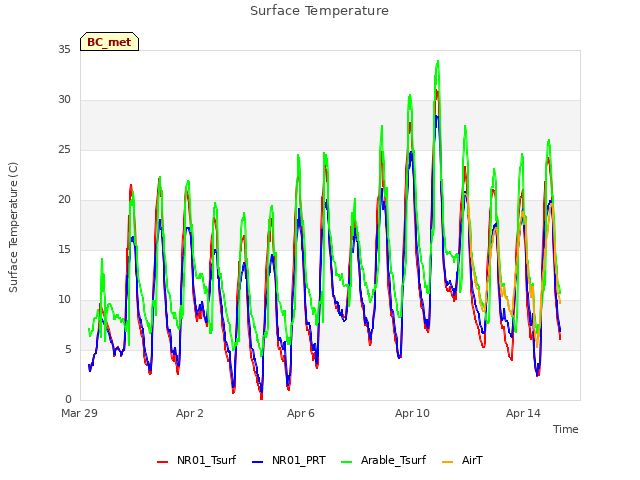The image size is (640, 480).
Task: Click the 15 y-axis tick label
Action: tap(64, 250)
